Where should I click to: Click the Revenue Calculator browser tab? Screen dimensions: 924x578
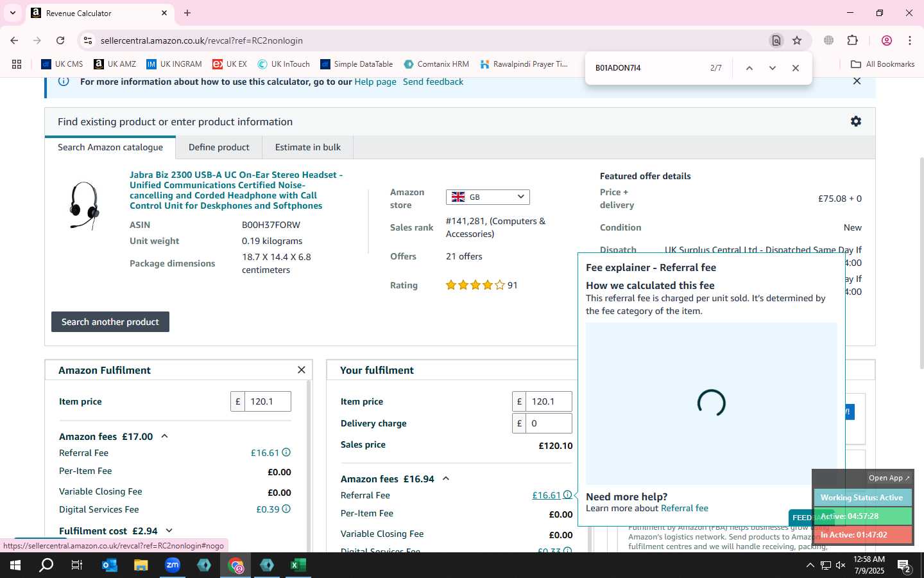(x=99, y=13)
